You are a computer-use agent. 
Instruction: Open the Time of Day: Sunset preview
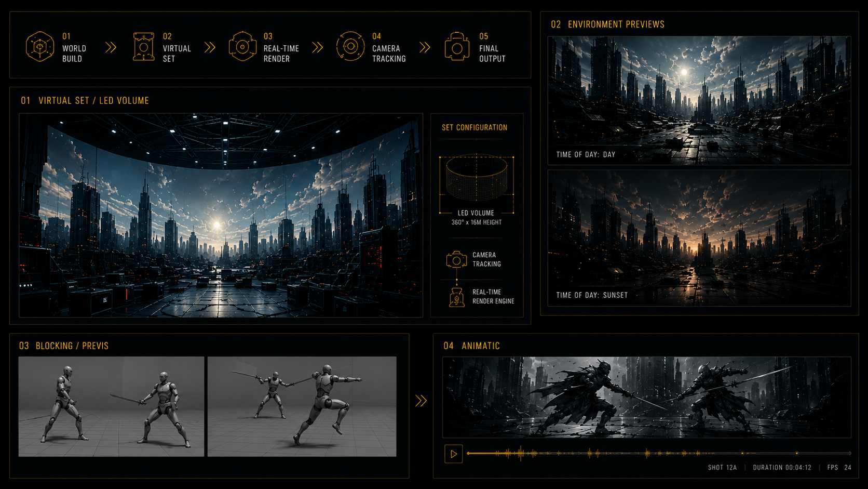(699, 238)
